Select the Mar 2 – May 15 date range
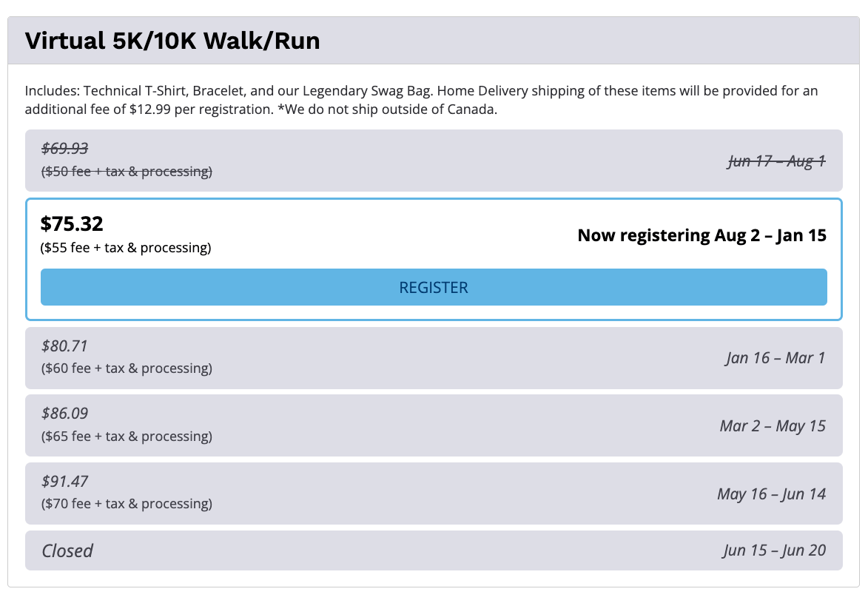868x603 pixels. point(773,426)
